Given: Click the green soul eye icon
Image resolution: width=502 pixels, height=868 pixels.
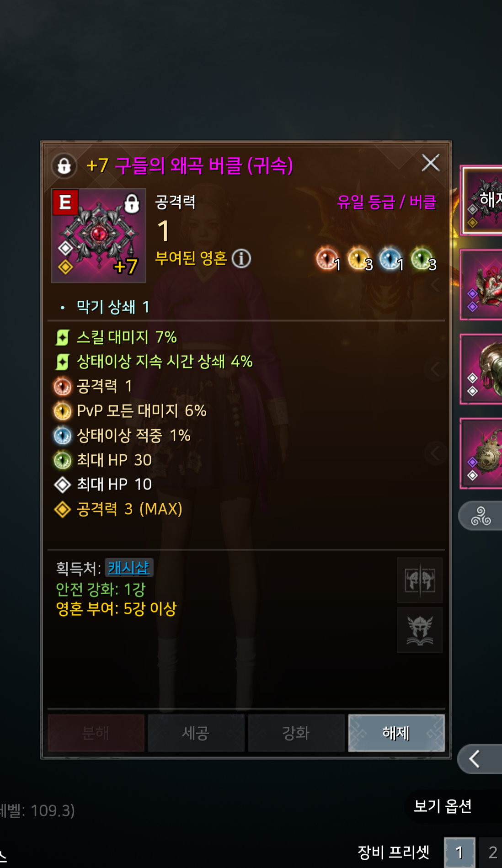Looking at the screenshot, I should coord(422,259).
